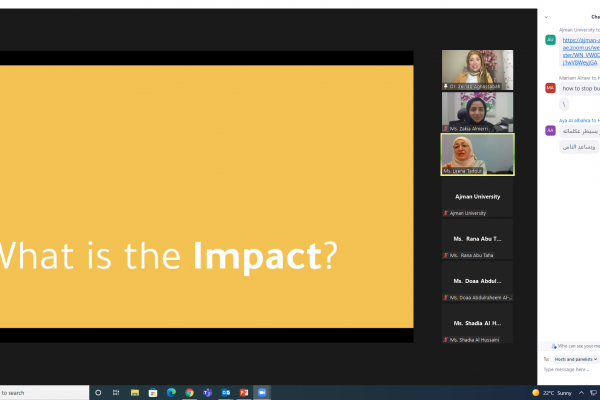Click the sunny weather icon in tray
600x400 pixels.
[536, 392]
